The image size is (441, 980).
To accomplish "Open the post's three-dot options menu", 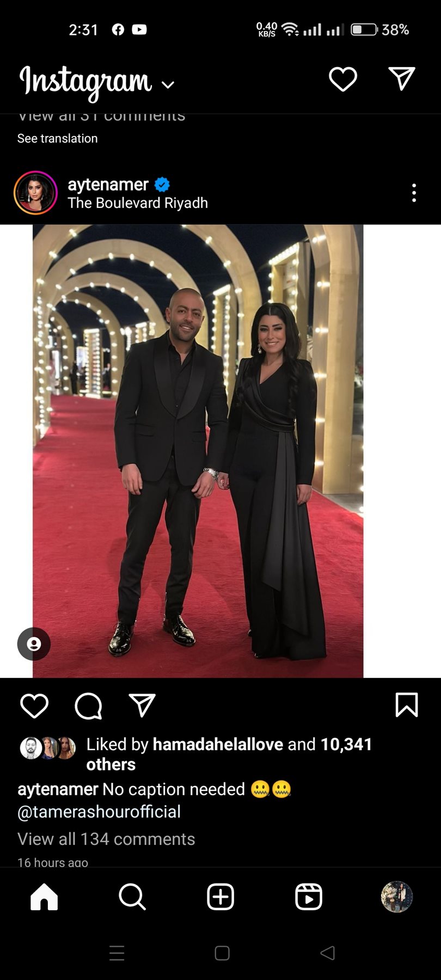I will 414,193.
